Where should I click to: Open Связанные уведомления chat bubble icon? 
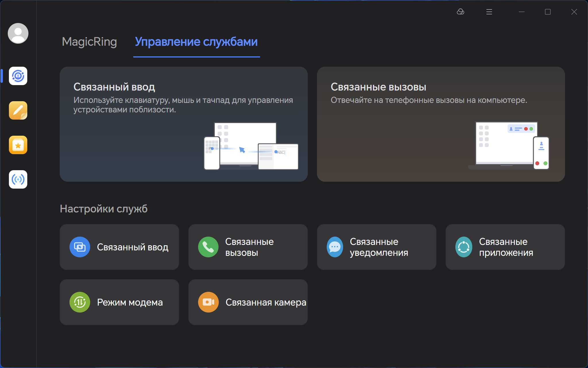tap(335, 247)
